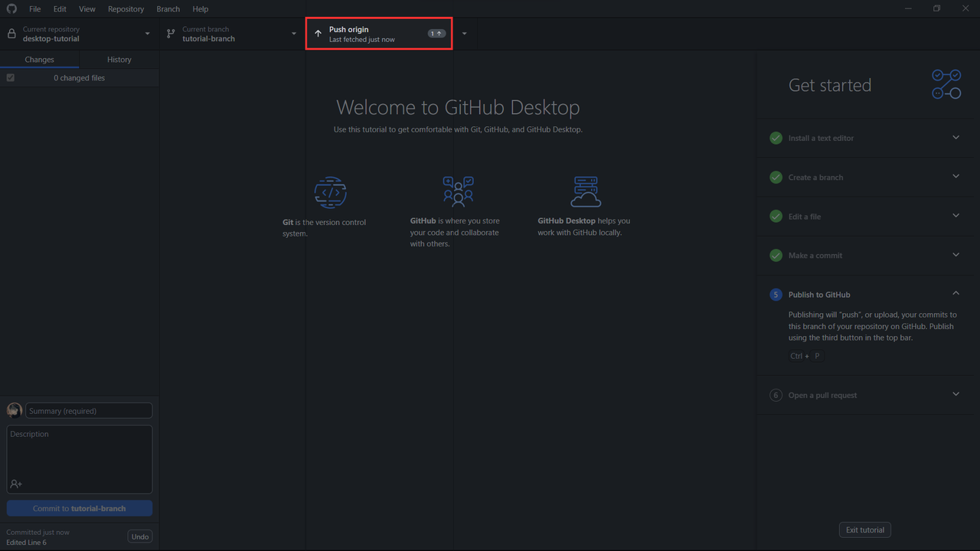The height and width of the screenshot is (551, 980).
Task: Click the Push origin button
Action: point(379,34)
